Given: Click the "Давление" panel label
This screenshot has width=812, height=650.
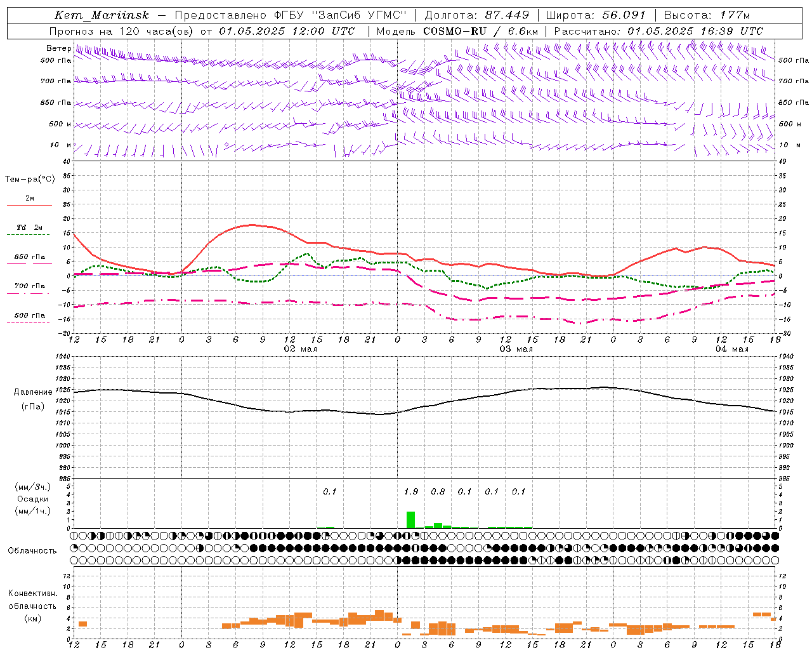Looking at the screenshot, I should point(33,392).
